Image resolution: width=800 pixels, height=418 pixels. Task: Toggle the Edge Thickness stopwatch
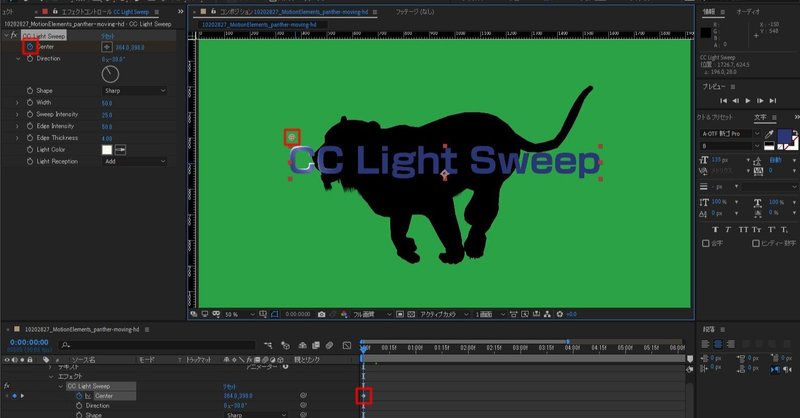[30, 138]
